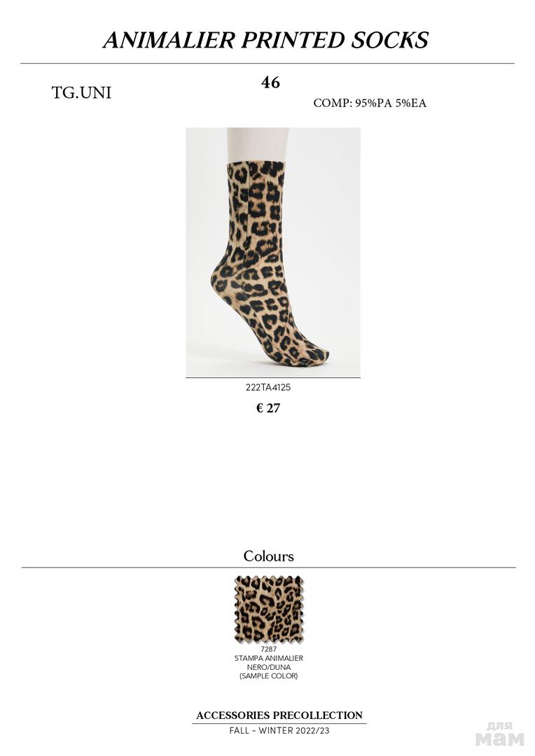Viewport: 535px width, 756px height.
Task: Click the watermark logo in bottom corner
Action: 500,734
